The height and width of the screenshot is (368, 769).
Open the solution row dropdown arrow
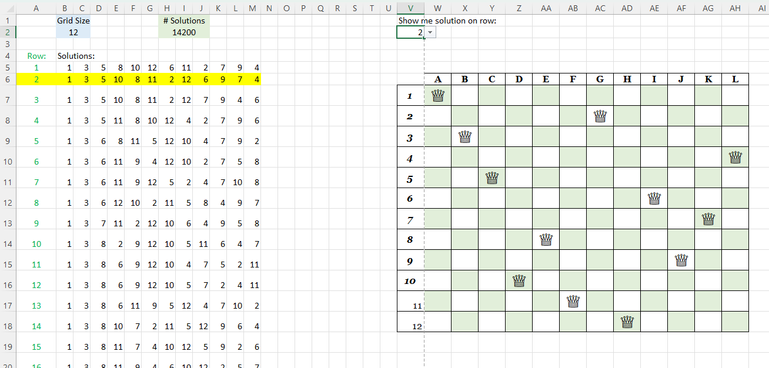click(430, 32)
